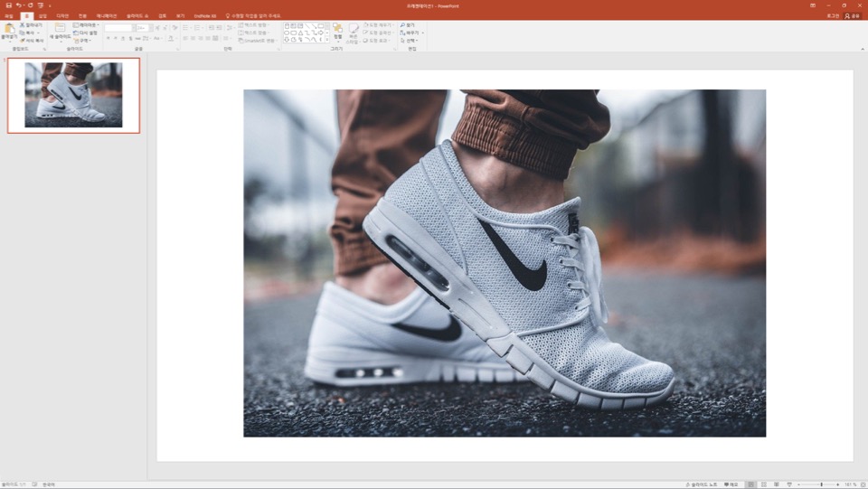868x489 pixels.
Task: Click the font color button
Action: point(171,39)
